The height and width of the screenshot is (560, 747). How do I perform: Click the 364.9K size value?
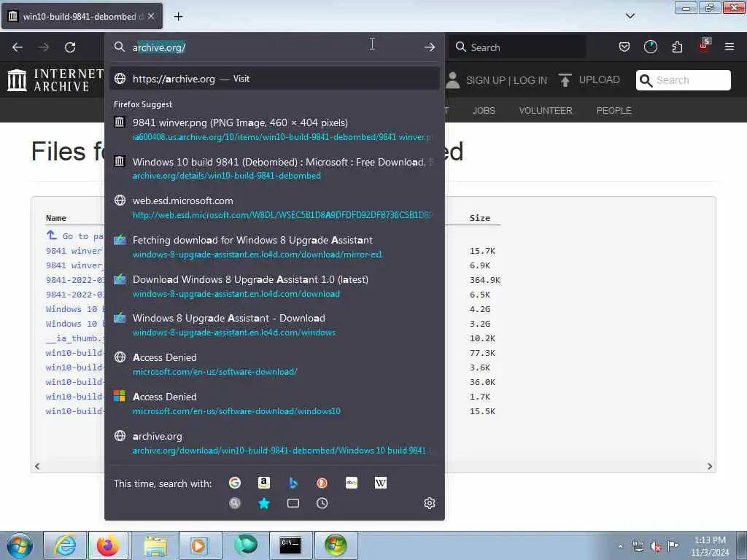pyautogui.click(x=485, y=280)
